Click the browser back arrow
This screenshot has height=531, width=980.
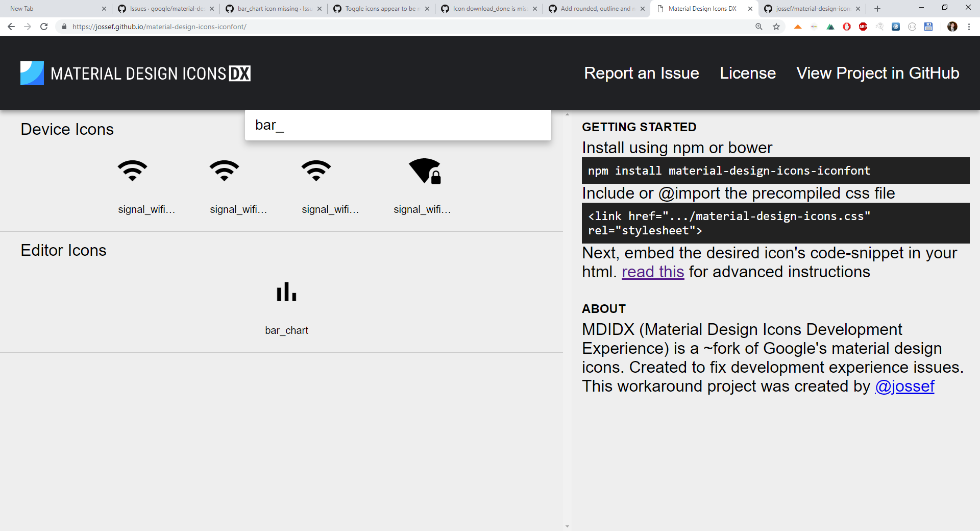(x=11, y=27)
